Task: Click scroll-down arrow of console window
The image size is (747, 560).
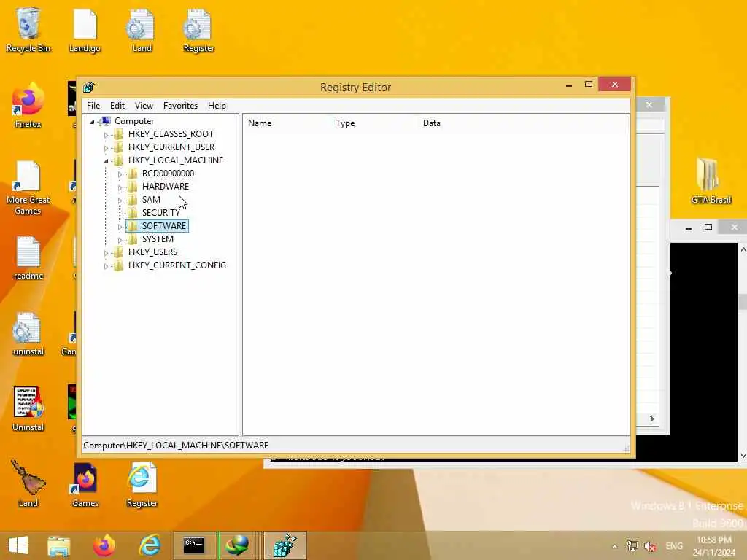Action: point(743,456)
